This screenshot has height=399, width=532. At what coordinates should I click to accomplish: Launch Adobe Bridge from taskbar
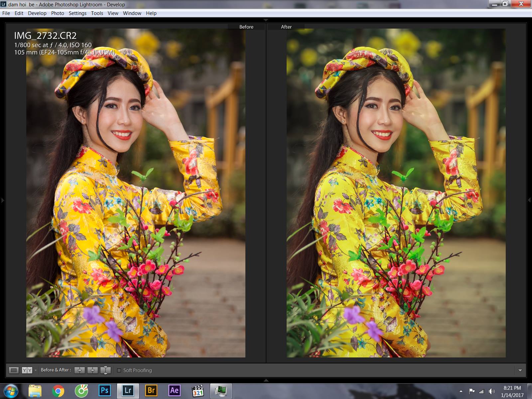151,390
